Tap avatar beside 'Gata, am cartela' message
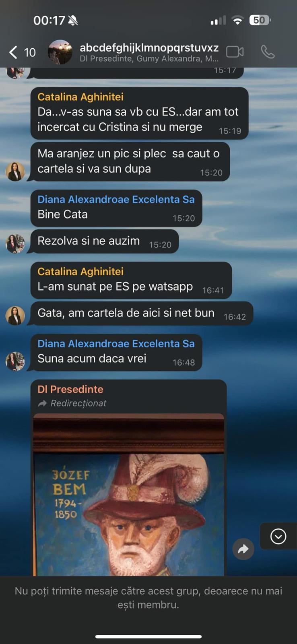Image resolution: width=297 pixels, height=644 pixels. click(15, 315)
